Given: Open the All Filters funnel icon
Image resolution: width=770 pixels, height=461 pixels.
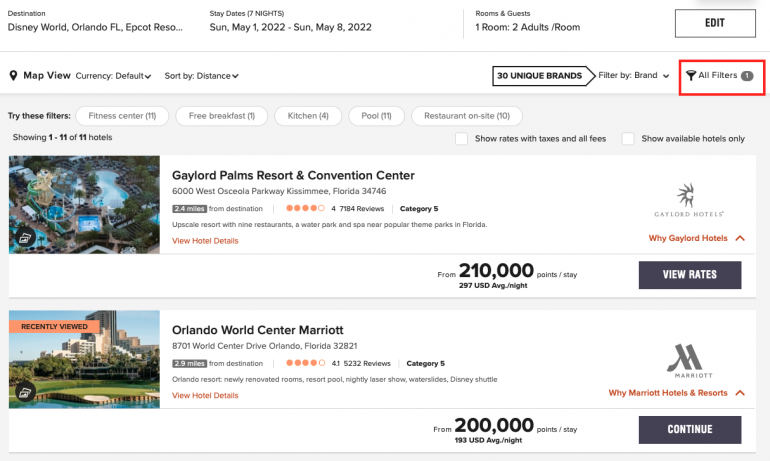Looking at the screenshot, I should coord(690,75).
